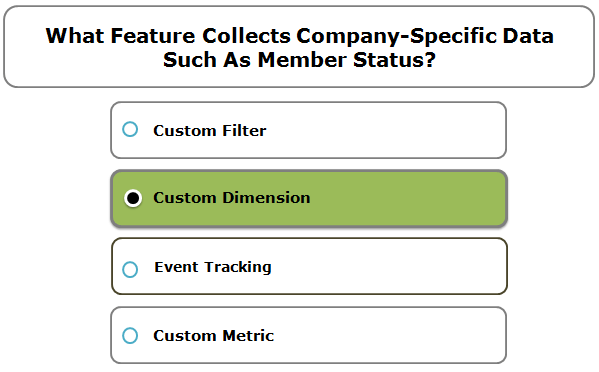Select the Custom Filter radio button

[130, 129]
